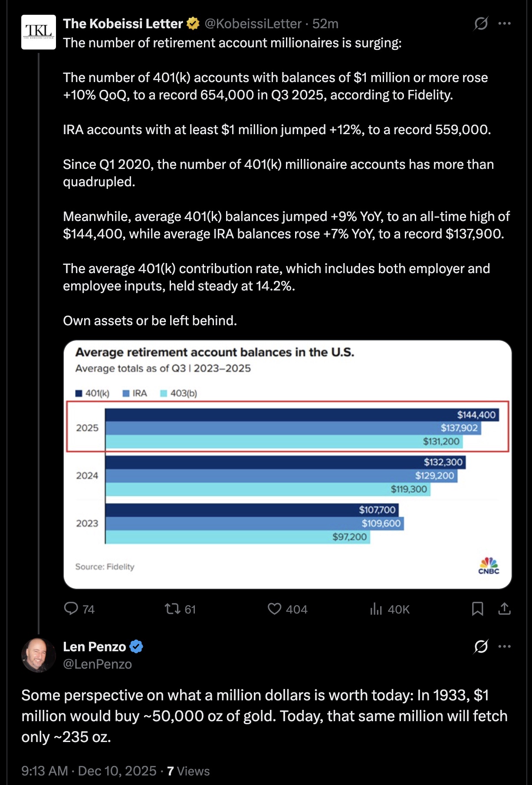Click Grok icon on Len Penzo reply

pos(481,646)
